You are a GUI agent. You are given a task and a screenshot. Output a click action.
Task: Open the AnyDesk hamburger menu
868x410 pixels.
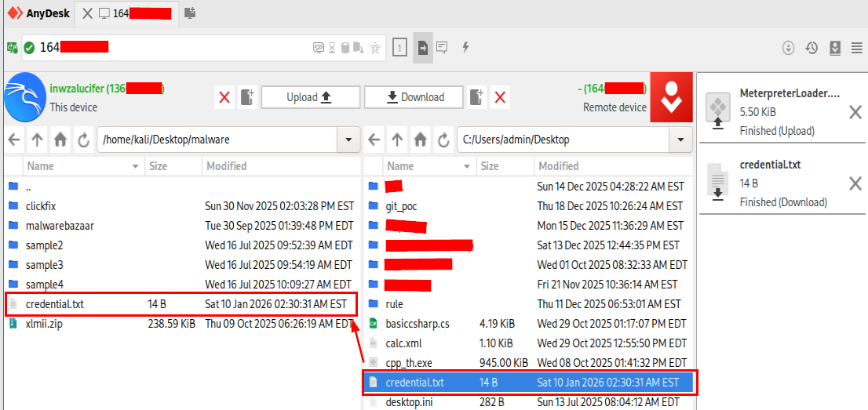pos(856,48)
